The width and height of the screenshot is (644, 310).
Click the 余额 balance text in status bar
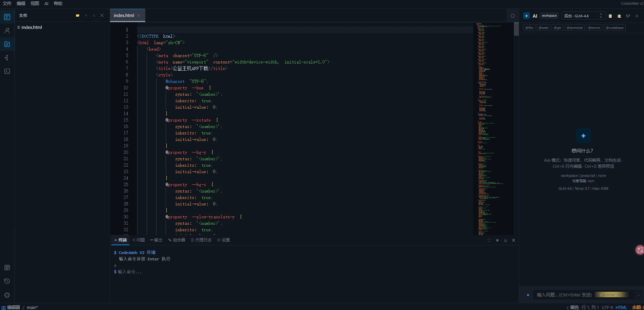[x=638, y=307]
